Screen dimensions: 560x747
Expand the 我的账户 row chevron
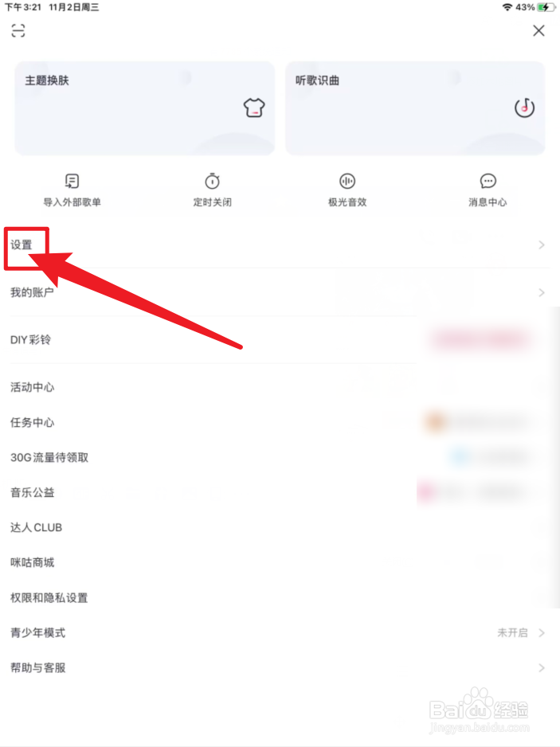tap(542, 292)
